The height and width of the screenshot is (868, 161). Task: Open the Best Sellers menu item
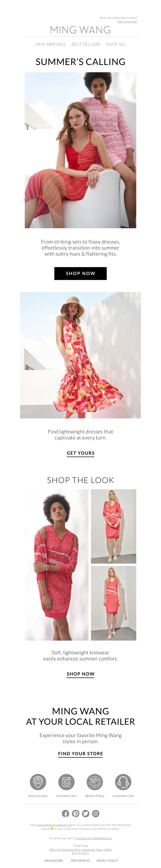point(86,44)
